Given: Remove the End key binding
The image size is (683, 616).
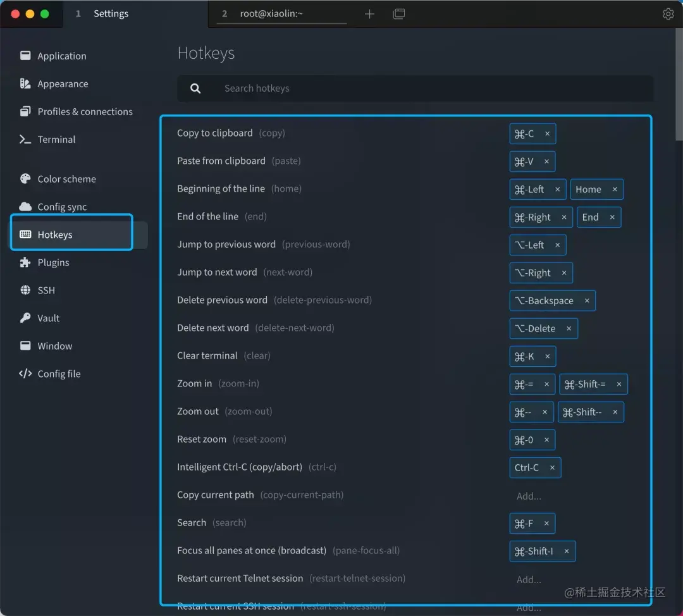Looking at the screenshot, I should coord(612,218).
